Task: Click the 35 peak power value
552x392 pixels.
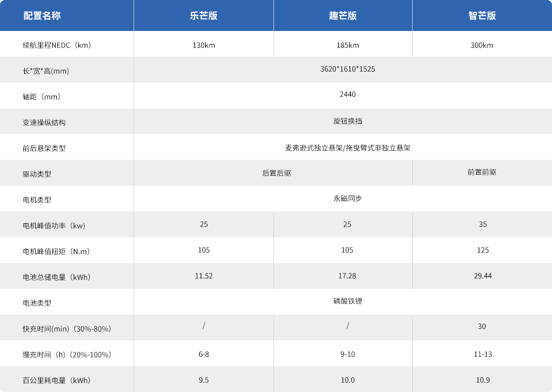Action: [x=482, y=224]
